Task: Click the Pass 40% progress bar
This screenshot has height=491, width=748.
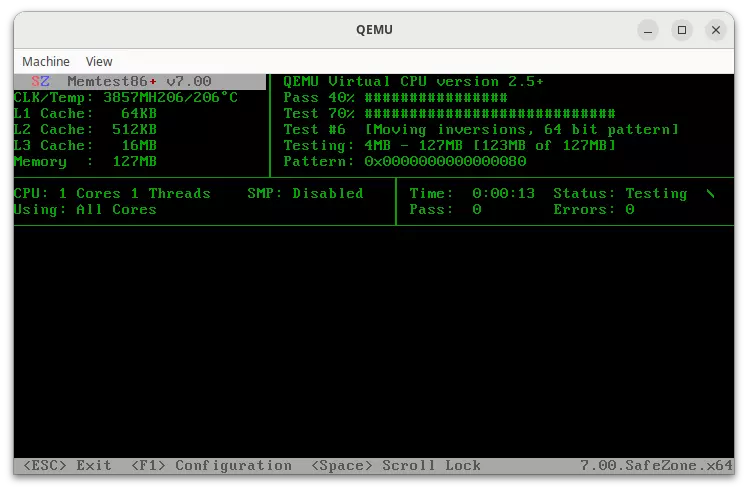Action: click(435, 97)
